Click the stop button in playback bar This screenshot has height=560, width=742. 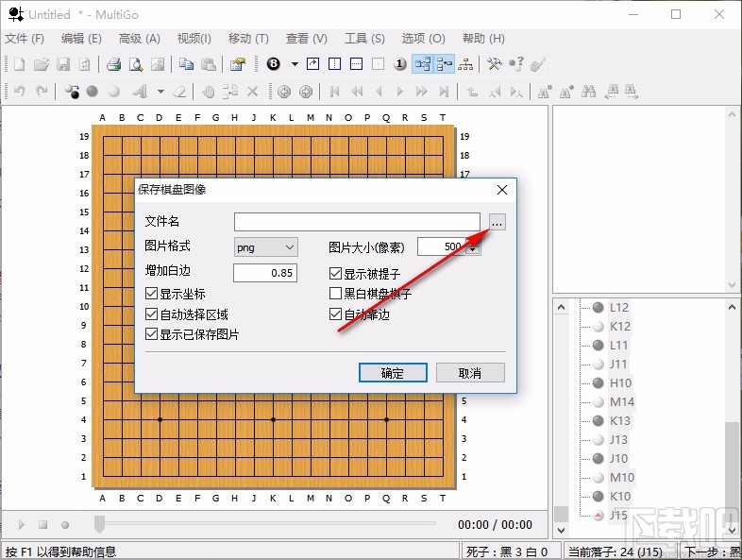click(x=43, y=524)
